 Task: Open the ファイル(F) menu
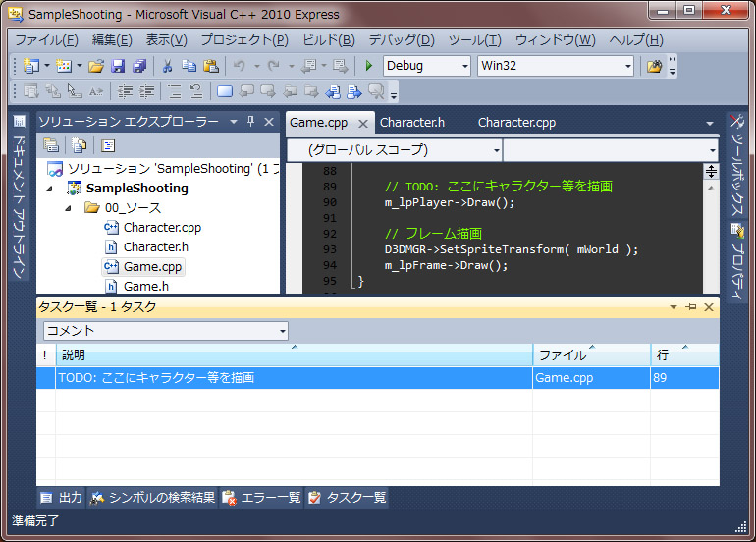click(x=47, y=40)
